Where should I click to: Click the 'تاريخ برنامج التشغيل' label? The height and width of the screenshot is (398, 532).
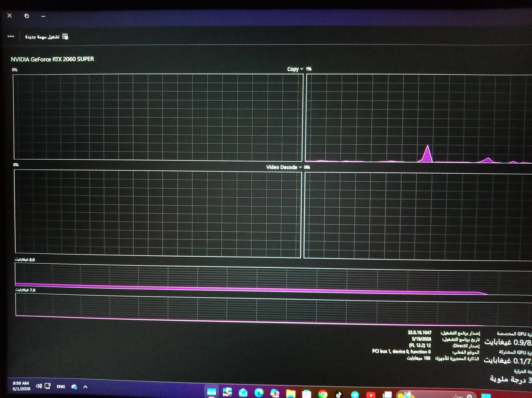(x=461, y=340)
